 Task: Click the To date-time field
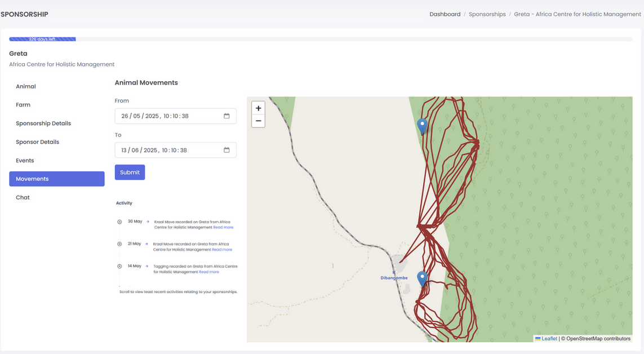pos(175,150)
